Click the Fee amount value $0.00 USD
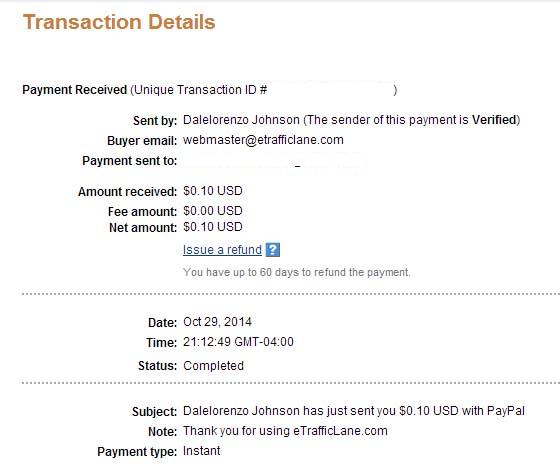Screen dimensions: 560x466 [x=213, y=211]
